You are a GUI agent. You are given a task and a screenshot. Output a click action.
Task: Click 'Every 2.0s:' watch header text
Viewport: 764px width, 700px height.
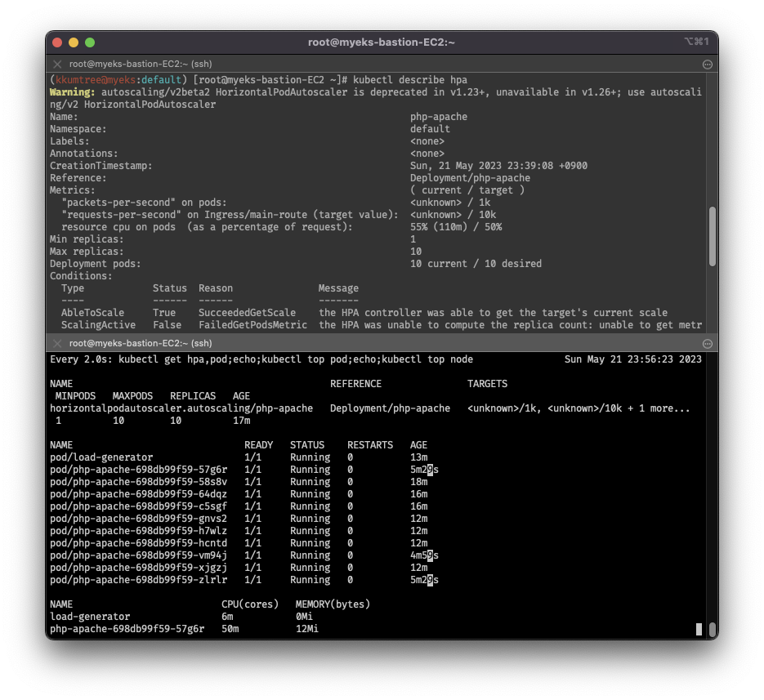pos(81,359)
